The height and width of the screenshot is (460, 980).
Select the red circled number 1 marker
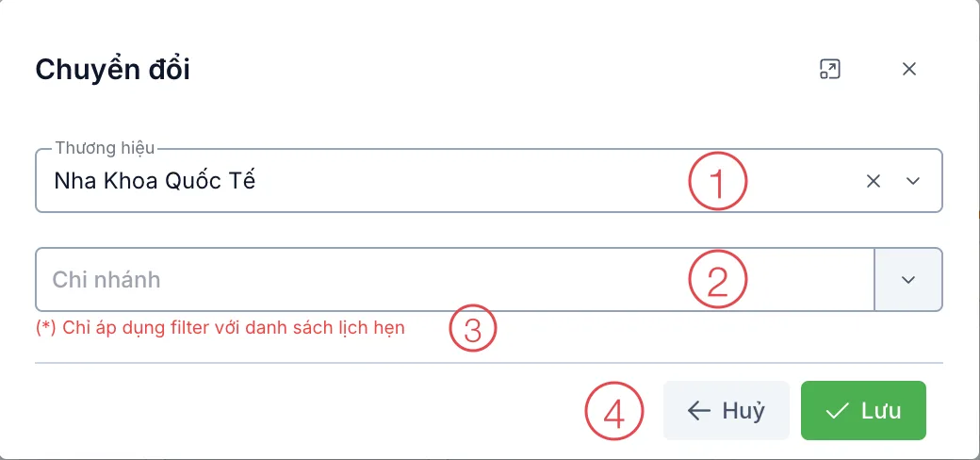(x=717, y=180)
